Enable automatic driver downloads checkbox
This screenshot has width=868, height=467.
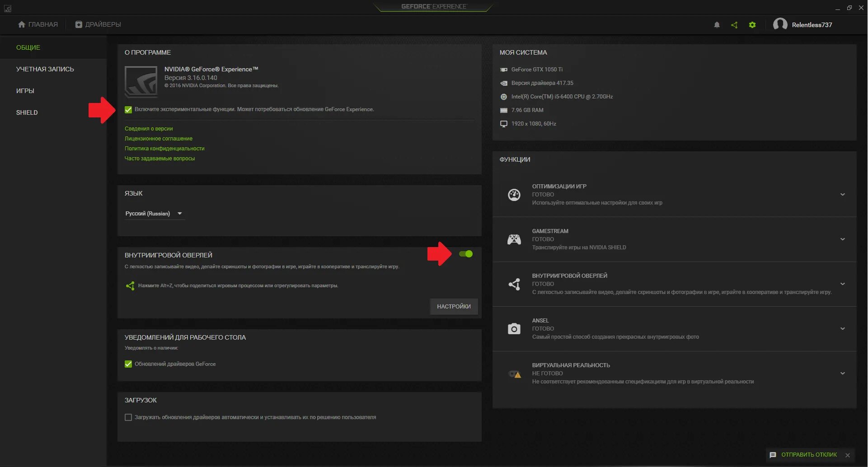point(128,417)
